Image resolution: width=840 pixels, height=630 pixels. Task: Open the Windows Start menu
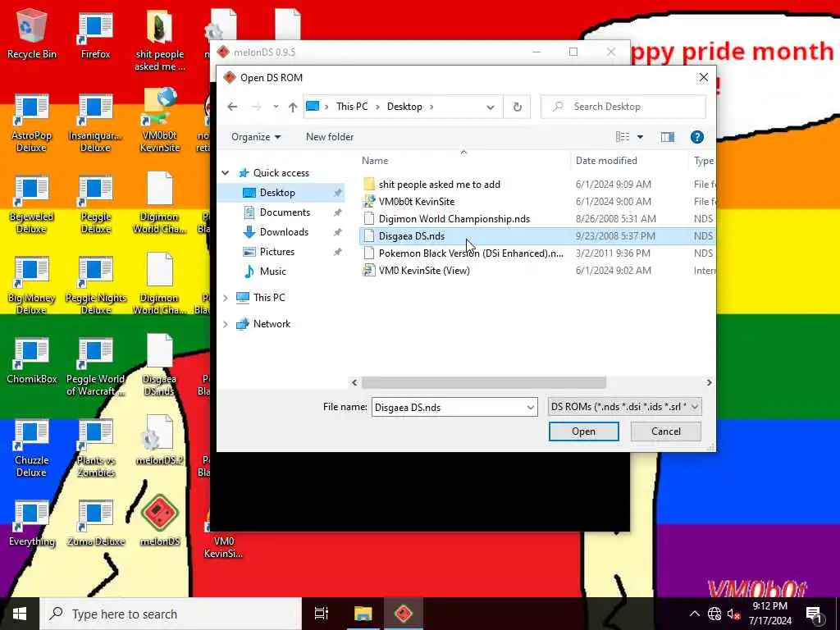20,614
